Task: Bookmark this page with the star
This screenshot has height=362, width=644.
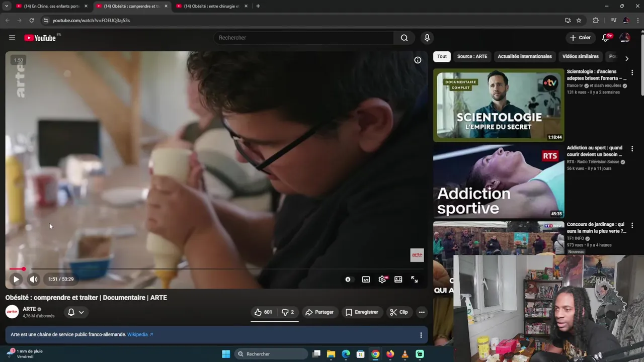Action: point(579,20)
